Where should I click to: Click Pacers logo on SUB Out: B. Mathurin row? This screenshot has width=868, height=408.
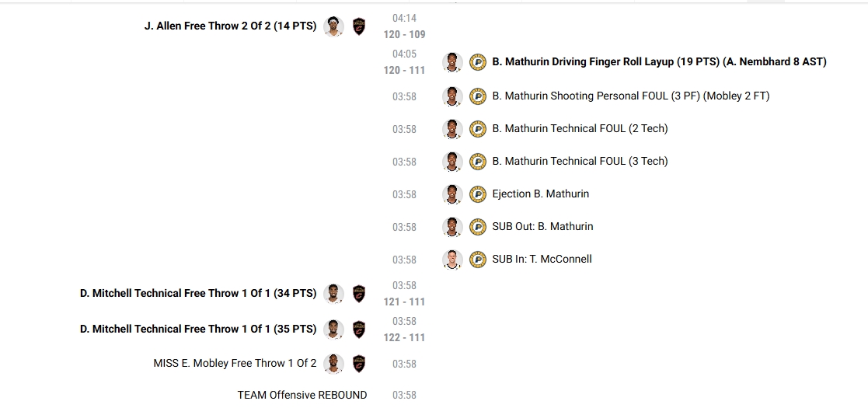478,227
